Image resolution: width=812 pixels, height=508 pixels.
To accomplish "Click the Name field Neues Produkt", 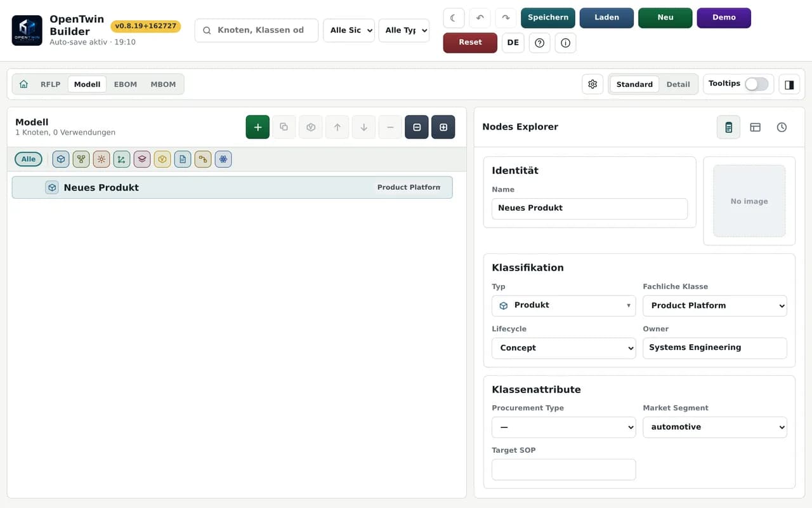I will tap(589, 208).
